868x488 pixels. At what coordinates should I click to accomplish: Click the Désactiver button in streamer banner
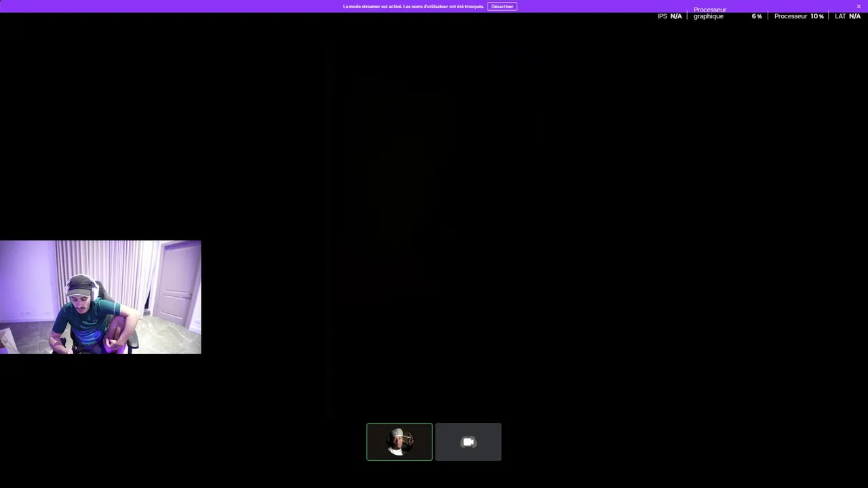click(x=502, y=6)
